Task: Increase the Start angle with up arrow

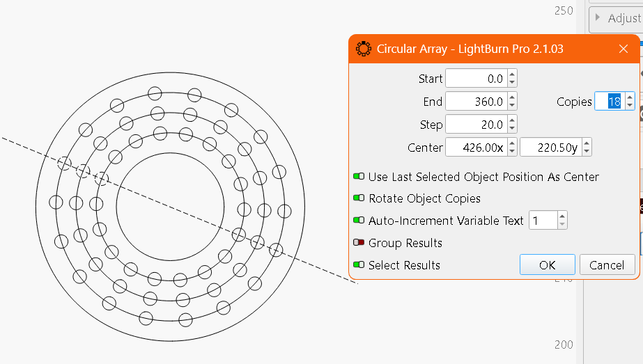Action: click(512, 74)
